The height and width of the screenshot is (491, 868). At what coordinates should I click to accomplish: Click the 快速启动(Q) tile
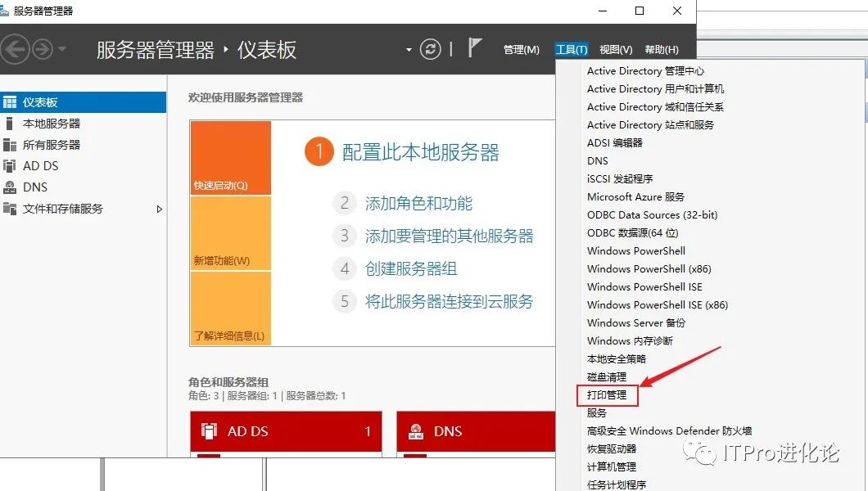click(x=231, y=158)
